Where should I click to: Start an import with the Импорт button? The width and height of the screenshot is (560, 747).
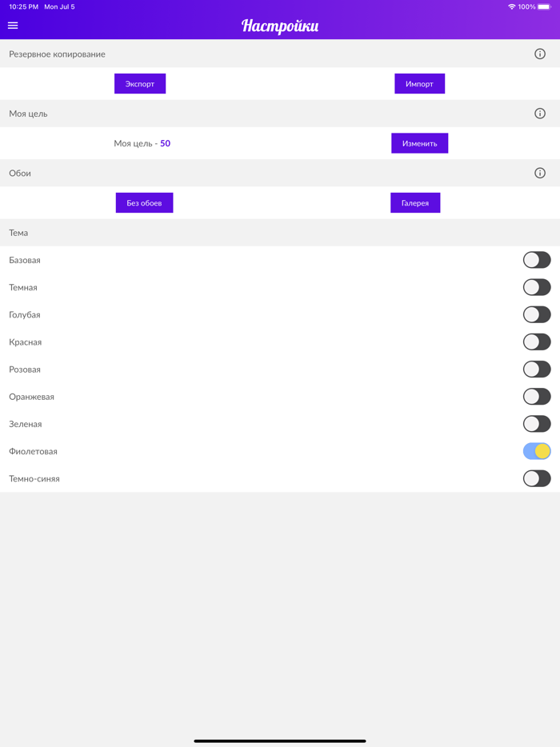tap(419, 82)
